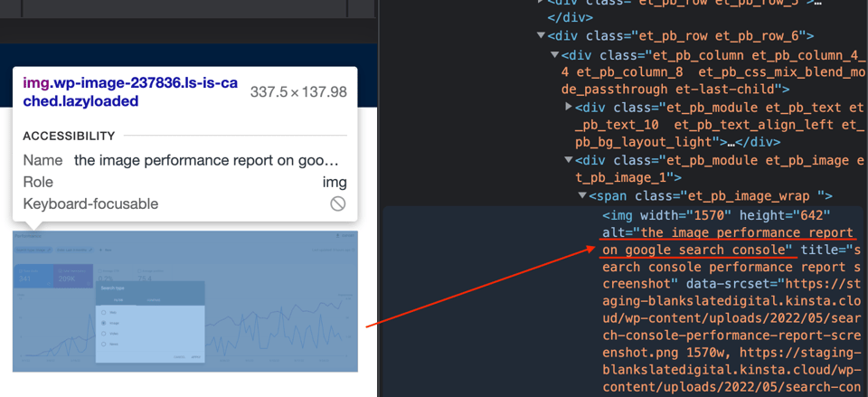Click the CANCEL button in Search type dialog
The image size is (868, 397).
point(179,357)
